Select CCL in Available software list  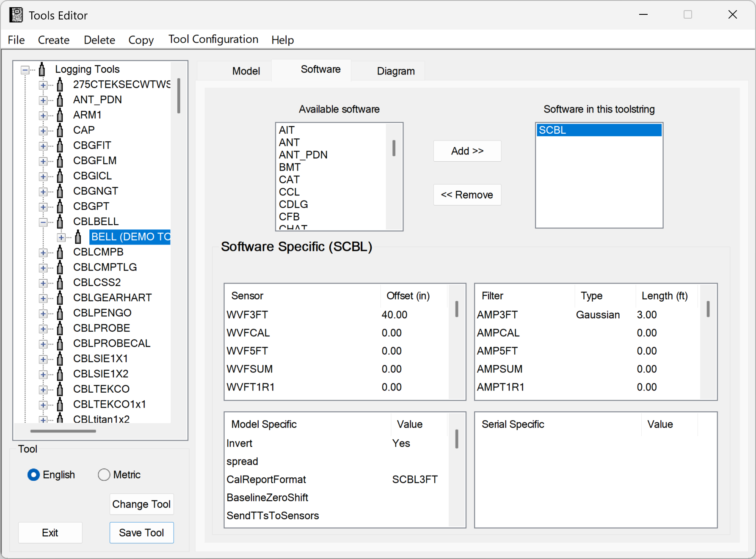pyautogui.click(x=289, y=192)
